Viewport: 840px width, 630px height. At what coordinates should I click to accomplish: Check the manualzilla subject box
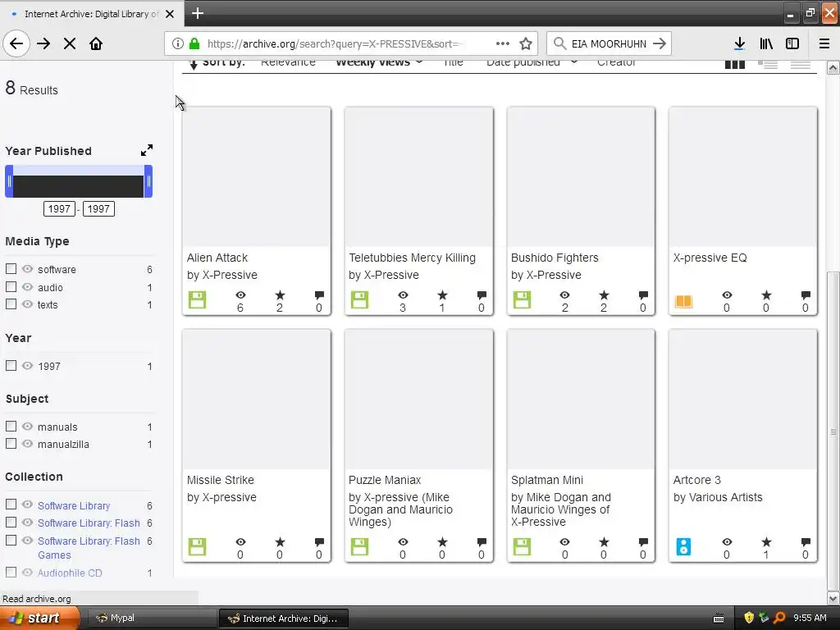tap(11, 444)
